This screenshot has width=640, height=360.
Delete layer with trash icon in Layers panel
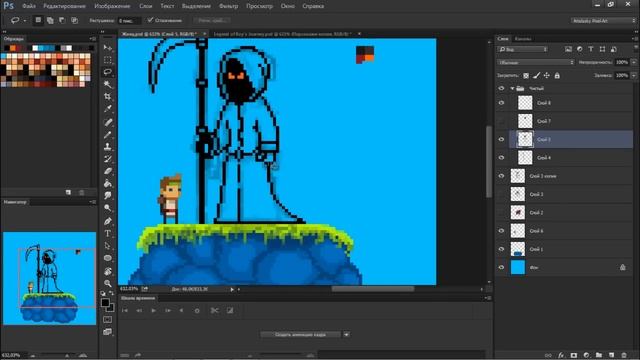click(x=624, y=355)
